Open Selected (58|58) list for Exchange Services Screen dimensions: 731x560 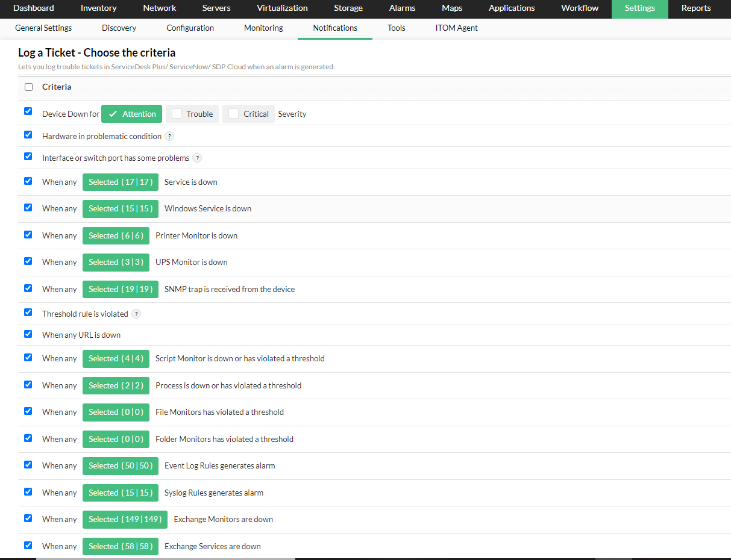pos(121,546)
